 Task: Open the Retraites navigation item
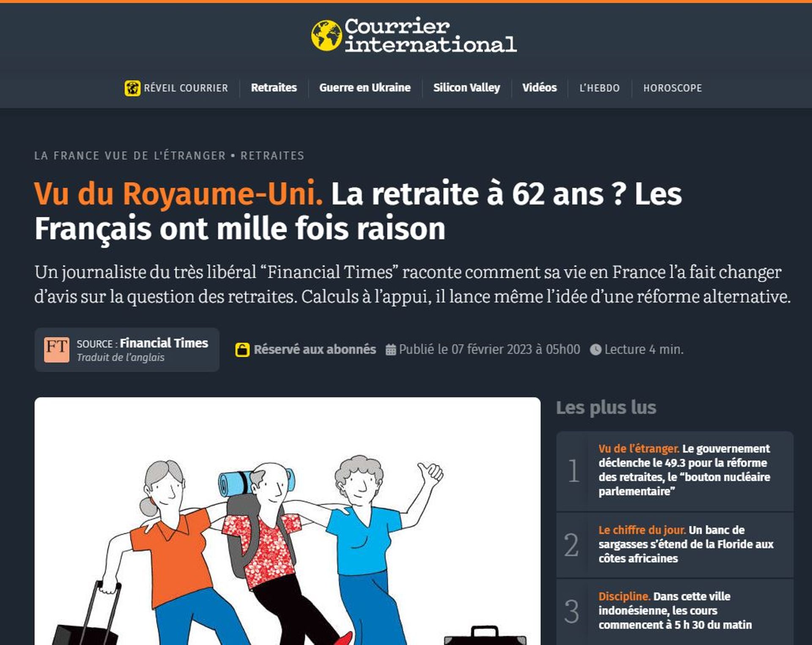(x=274, y=87)
